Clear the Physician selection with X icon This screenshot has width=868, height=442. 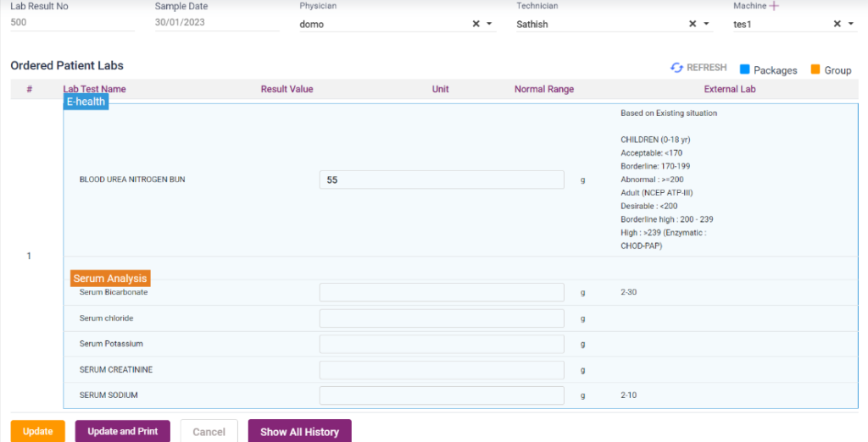[476, 25]
